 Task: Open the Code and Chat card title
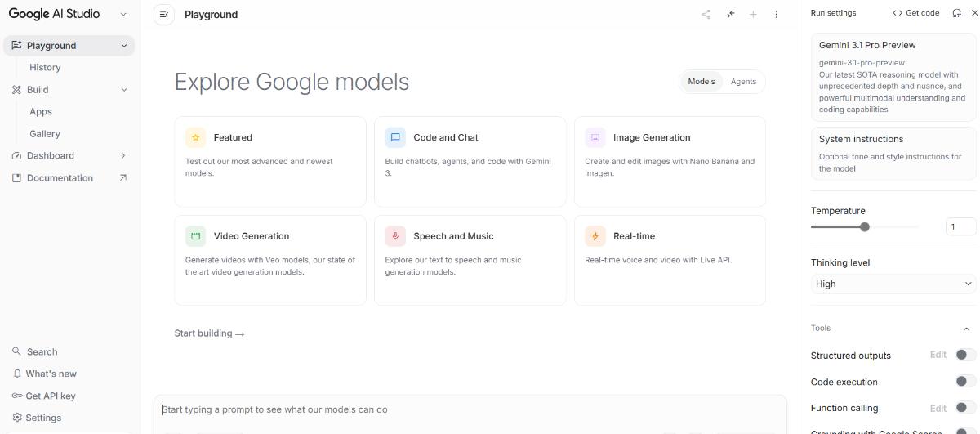click(446, 137)
